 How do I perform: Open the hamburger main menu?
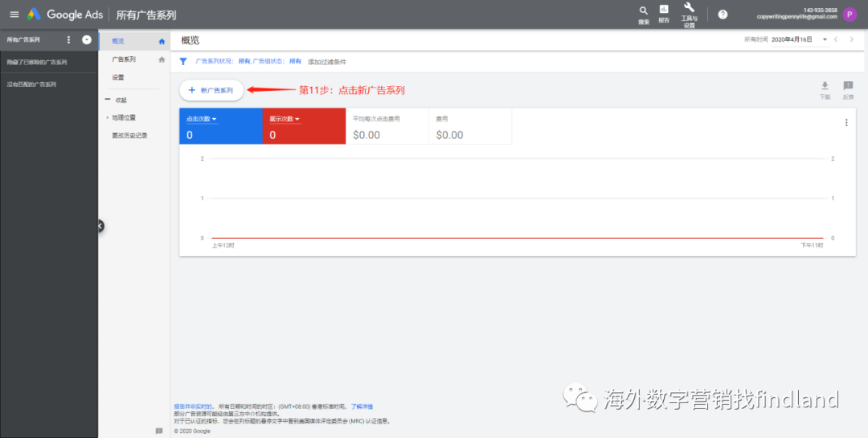pyautogui.click(x=14, y=14)
